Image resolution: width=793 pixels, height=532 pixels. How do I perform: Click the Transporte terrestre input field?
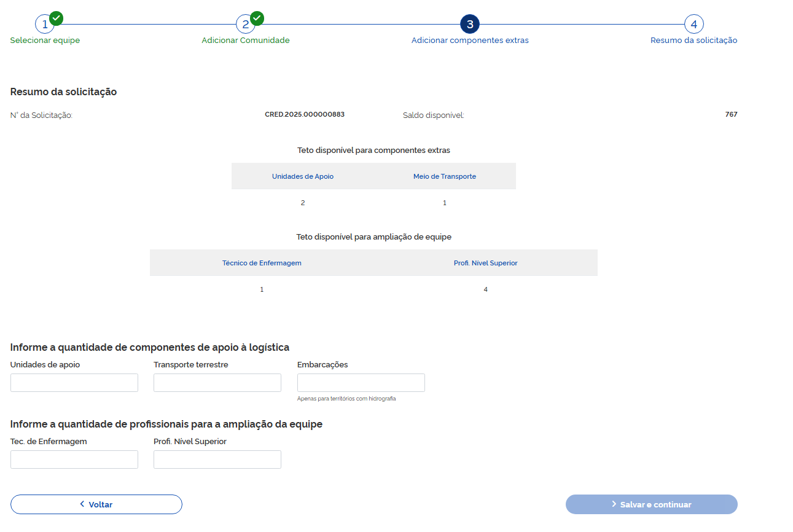pyautogui.click(x=217, y=383)
